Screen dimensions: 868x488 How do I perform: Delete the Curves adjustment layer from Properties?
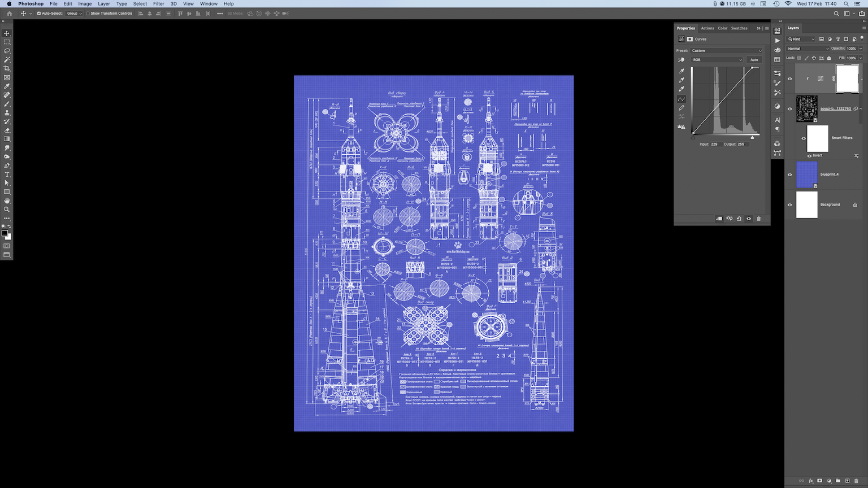(759, 219)
